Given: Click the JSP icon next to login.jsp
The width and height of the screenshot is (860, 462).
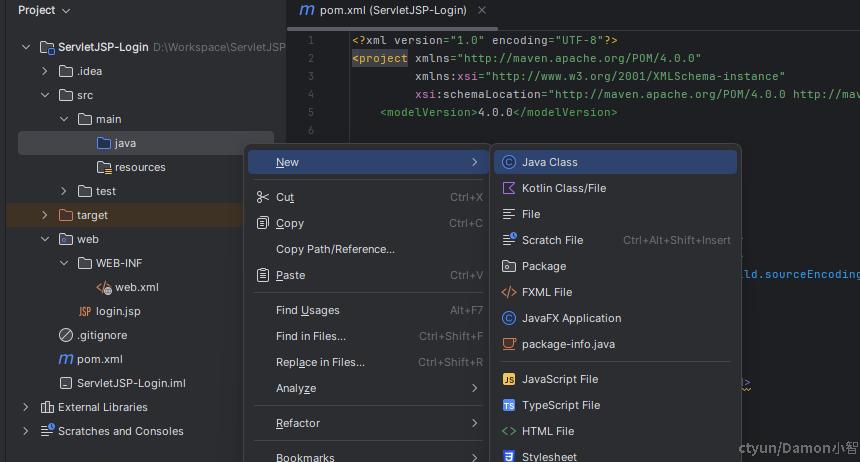Looking at the screenshot, I should point(84,311).
